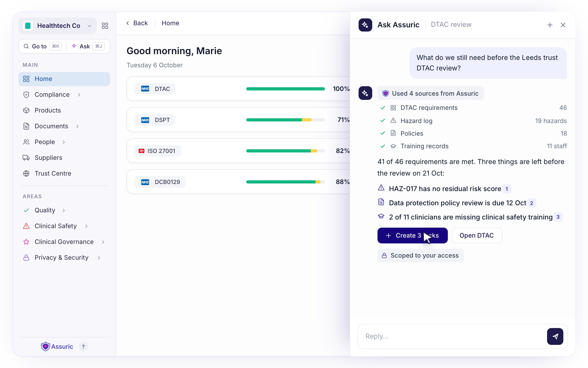Click the grid layout icon beside Healthtech Co
The width and height of the screenshot is (588, 368).
pyautogui.click(x=105, y=26)
